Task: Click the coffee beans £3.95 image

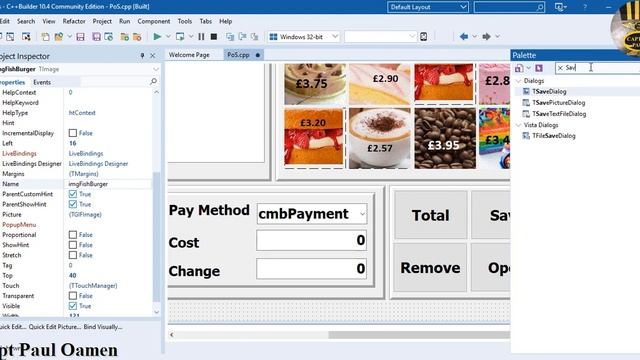Action: tap(445, 138)
